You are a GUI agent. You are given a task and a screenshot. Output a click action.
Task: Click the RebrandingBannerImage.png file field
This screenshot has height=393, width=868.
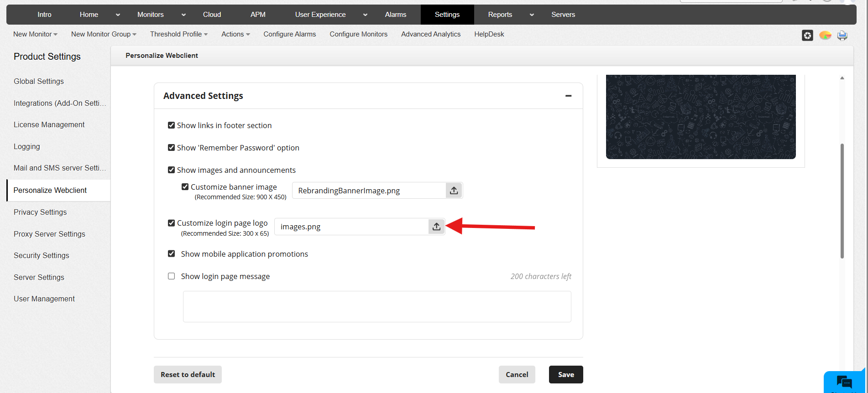(x=369, y=191)
